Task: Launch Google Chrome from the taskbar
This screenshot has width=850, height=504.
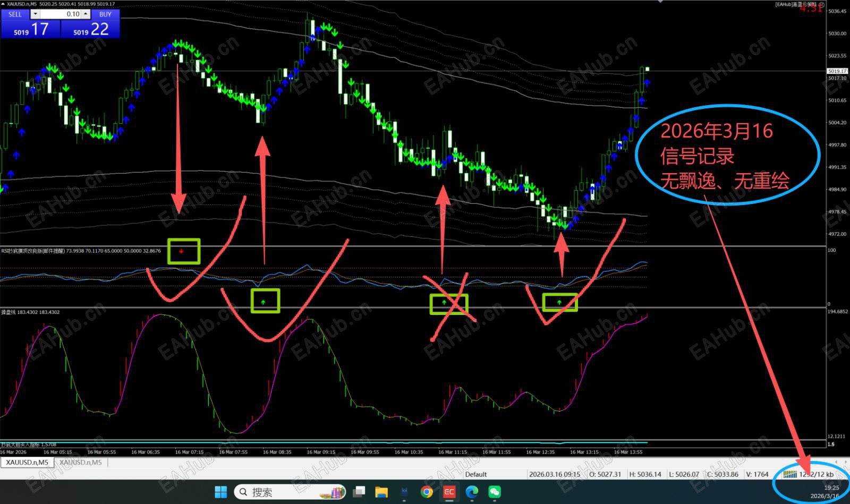Action: click(x=427, y=492)
